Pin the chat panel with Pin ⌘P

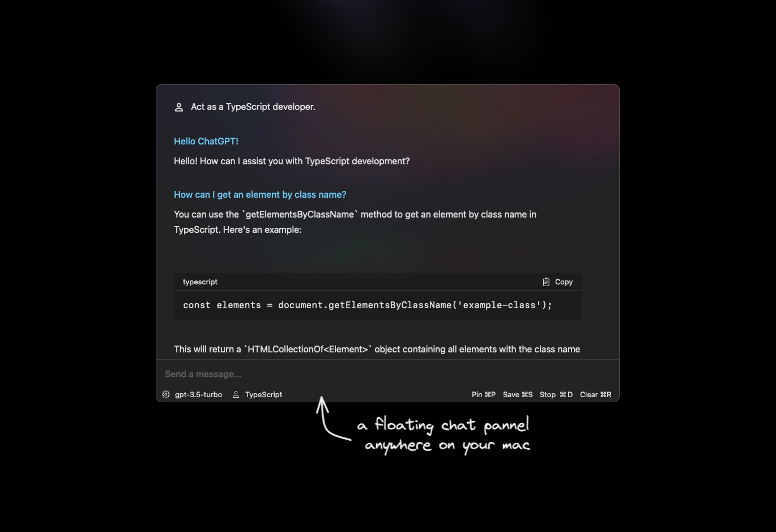pyautogui.click(x=484, y=394)
